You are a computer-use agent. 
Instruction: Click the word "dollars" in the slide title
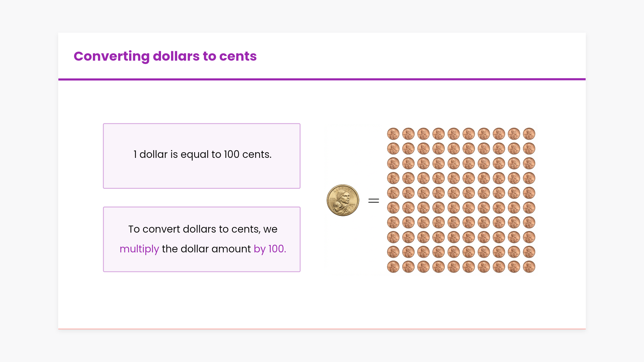point(176,56)
